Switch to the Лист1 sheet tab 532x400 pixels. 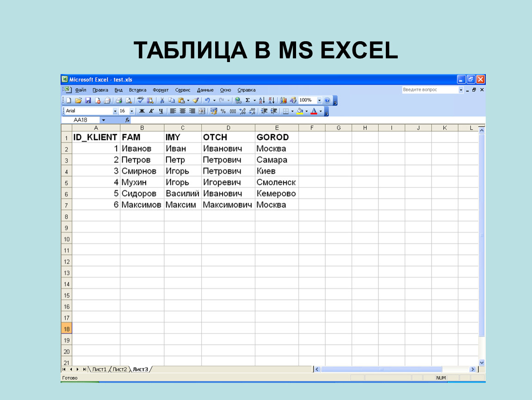point(99,369)
